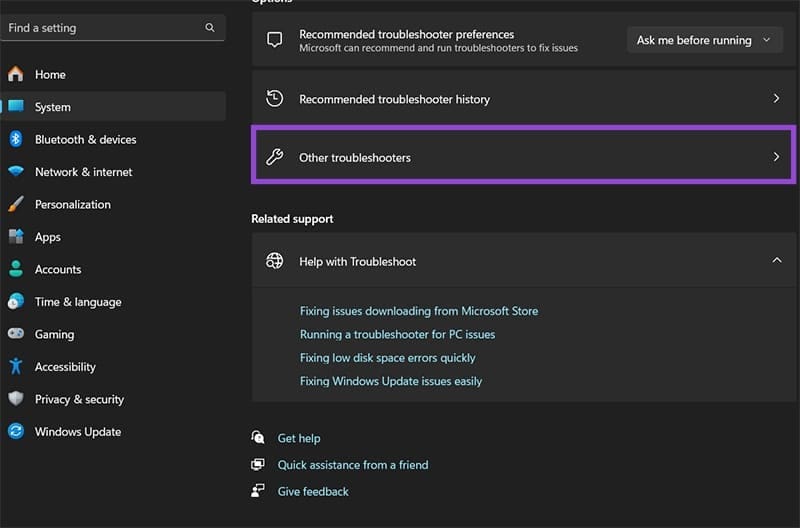Viewport: 800px width, 528px height.
Task: Open Fixing Windows Update issues easily link
Action: (x=390, y=381)
